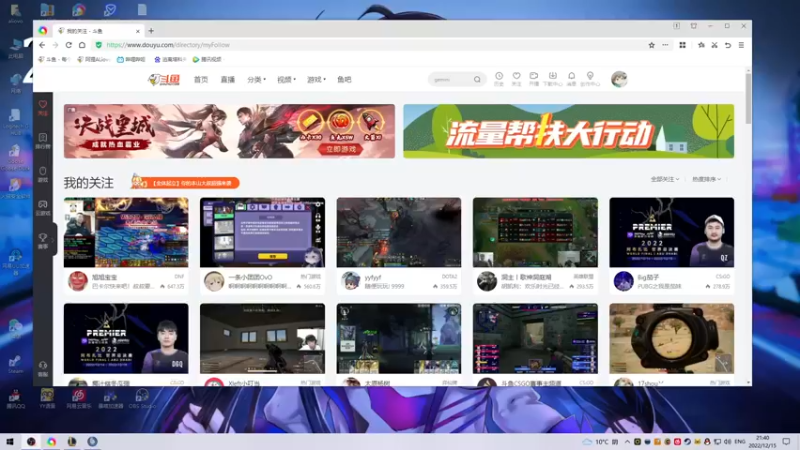800x450 pixels.
Task: Open the 赛事 trophy sidebar icon
Action: tap(43, 241)
